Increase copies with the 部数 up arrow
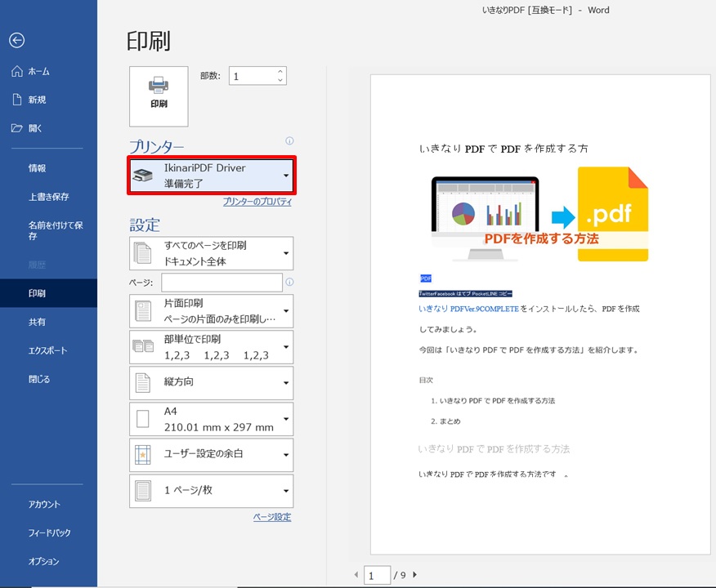The image size is (716, 588). point(280,72)
